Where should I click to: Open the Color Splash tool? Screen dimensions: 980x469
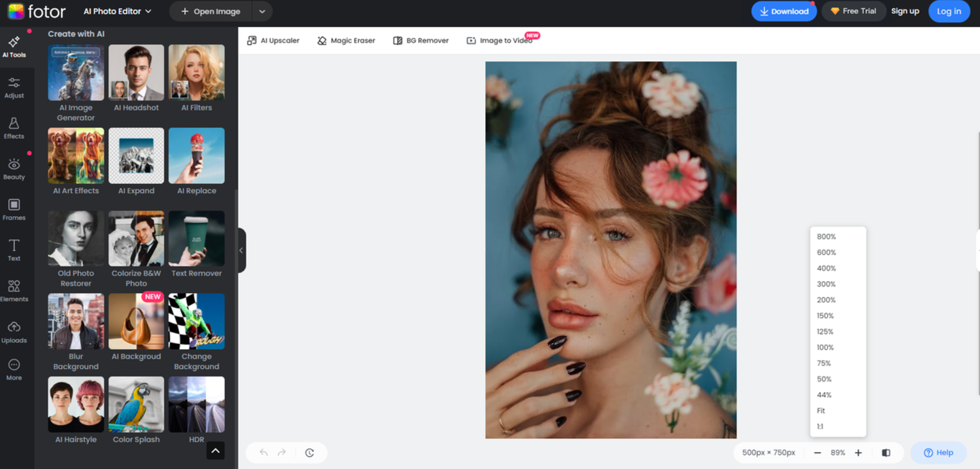coord(136,410)
